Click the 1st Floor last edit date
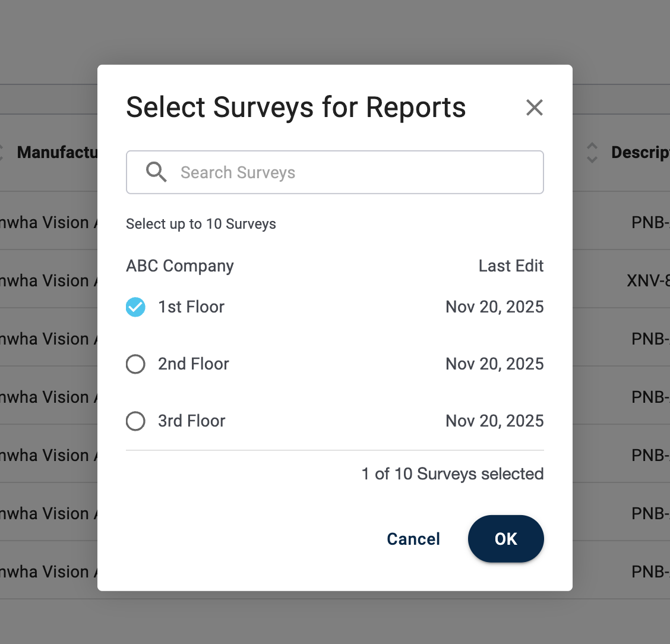This screenshot has height=644, width=670. [x=494, y=307]
